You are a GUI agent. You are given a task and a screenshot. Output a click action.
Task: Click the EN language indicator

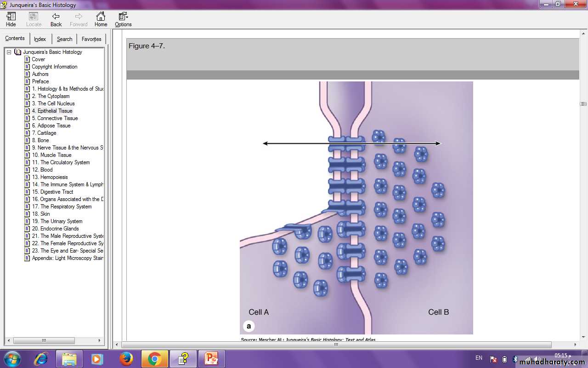tap(479, 358)
